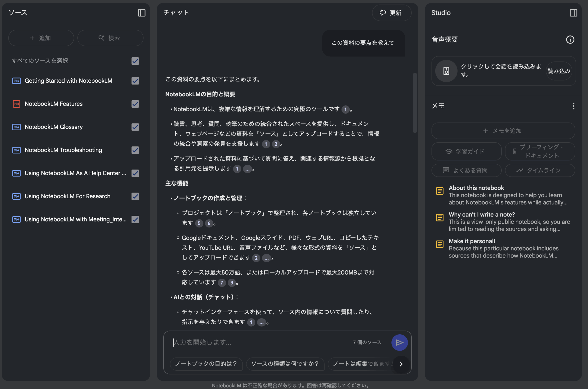Image resolution: width=588 pixels, height=389 pixels.
Task: Click the markdown icon of NotebookLM Glossary
Action: pyautogui.click(x=16, y=127)
